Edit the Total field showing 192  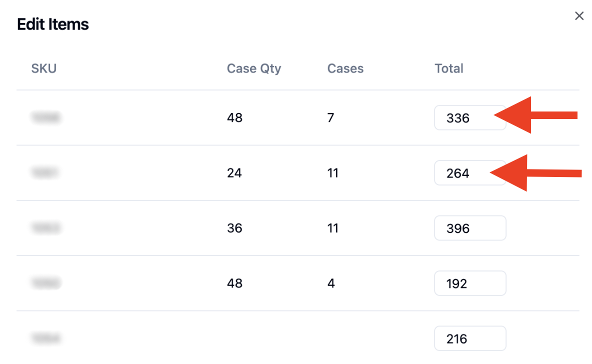click(470, 283)
